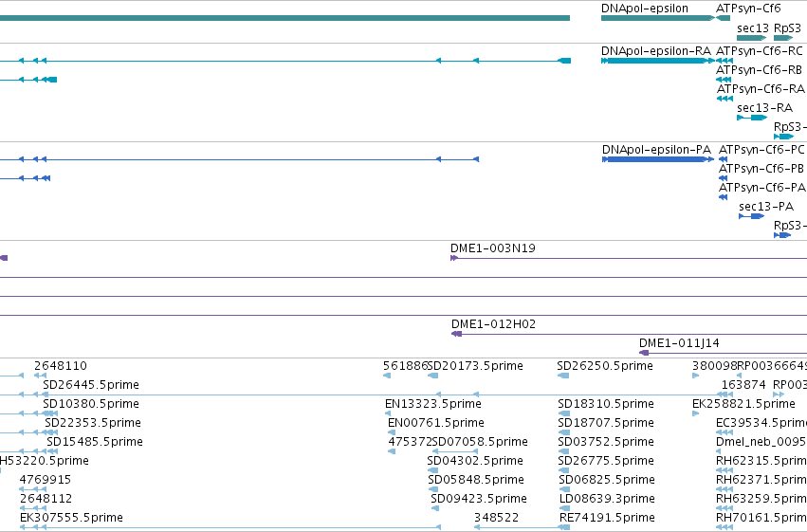Select protein ATPsyn-Cf6-PC
The width and height of the screenshot is (807, 532).
point(724,159)
